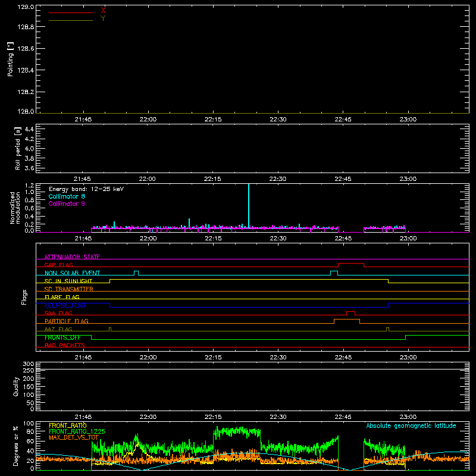Click the PARTICLE_FLAG label
476x476 pixels.
pyautogui.click(x=67, y=321)
